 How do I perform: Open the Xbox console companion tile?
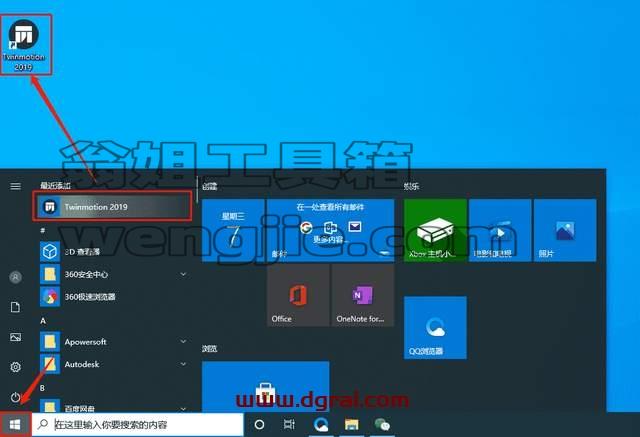(x=435, y=230)
